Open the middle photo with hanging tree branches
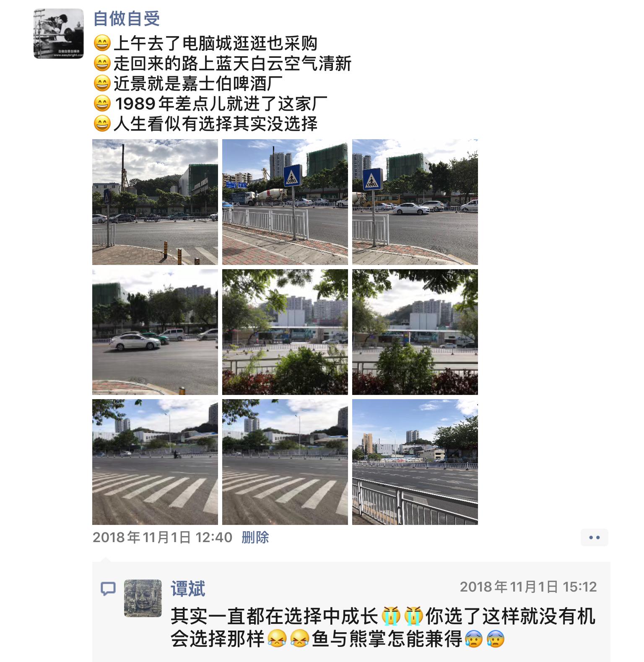This screenshot has width=644, height=662. point(285,332)
